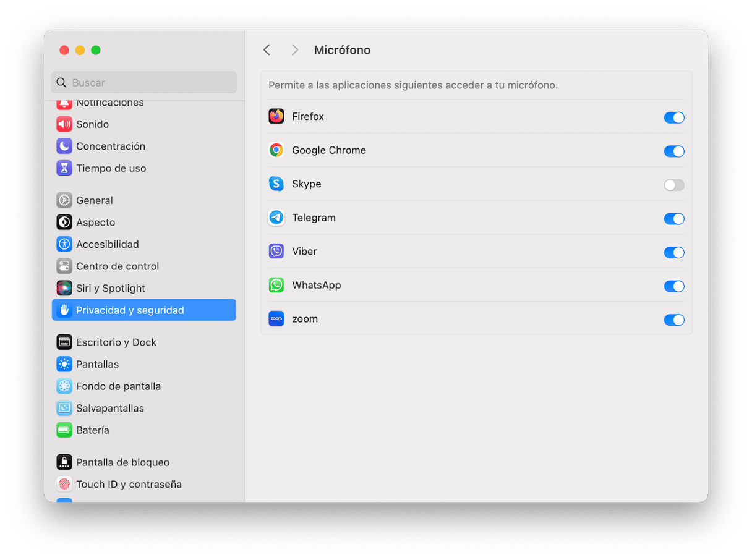This screenshot has width=752, height=560.
Task: Click the Tiempo de uso hourglass icon
Action: pyautogui.click(x=64, y=168)
